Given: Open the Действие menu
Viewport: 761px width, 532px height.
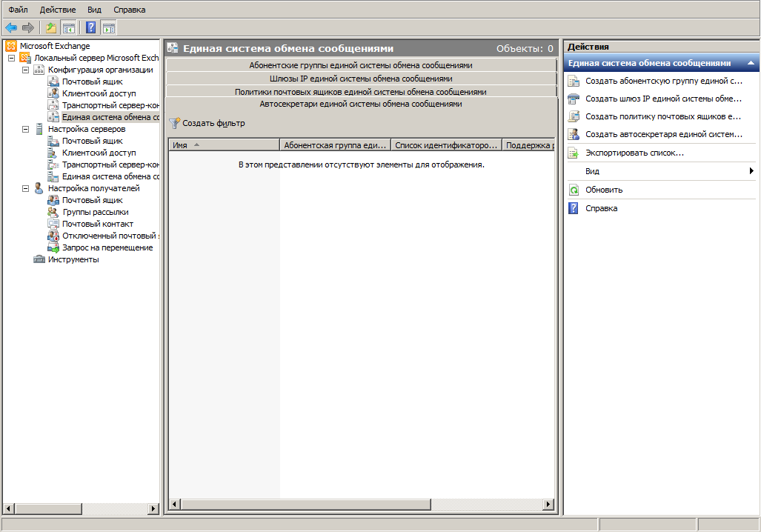Looking at the screenshot, I should pos(58,10).
